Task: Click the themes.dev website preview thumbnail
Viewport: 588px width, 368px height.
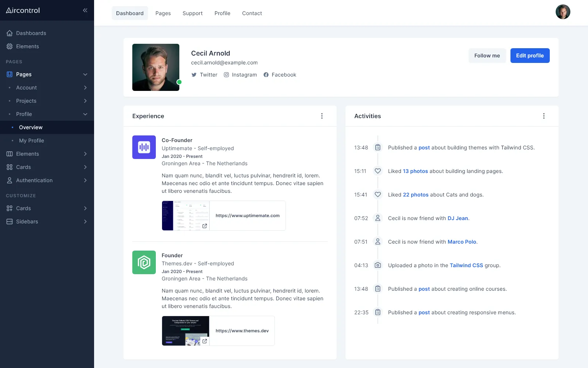Action: (x=186, y=331)
